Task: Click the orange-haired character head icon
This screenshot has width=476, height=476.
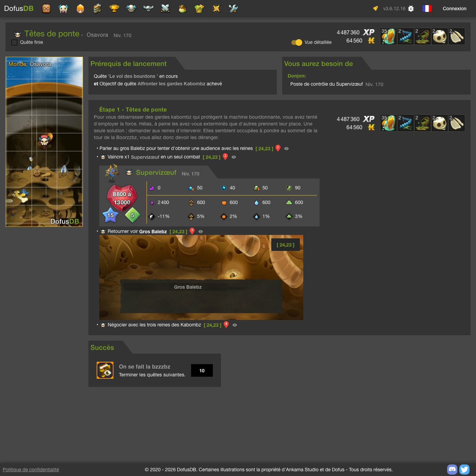Action: coord(80,8)
